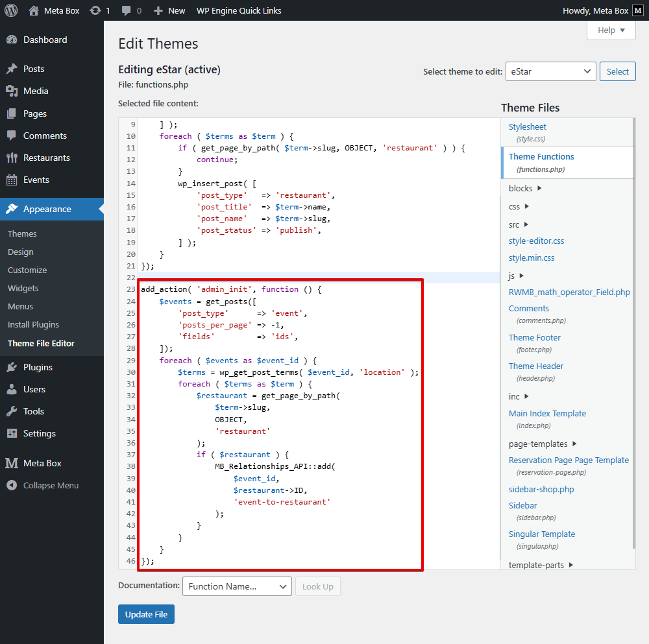Open the Widgets submenu item
649x644 pixels.
click(23, 289)
